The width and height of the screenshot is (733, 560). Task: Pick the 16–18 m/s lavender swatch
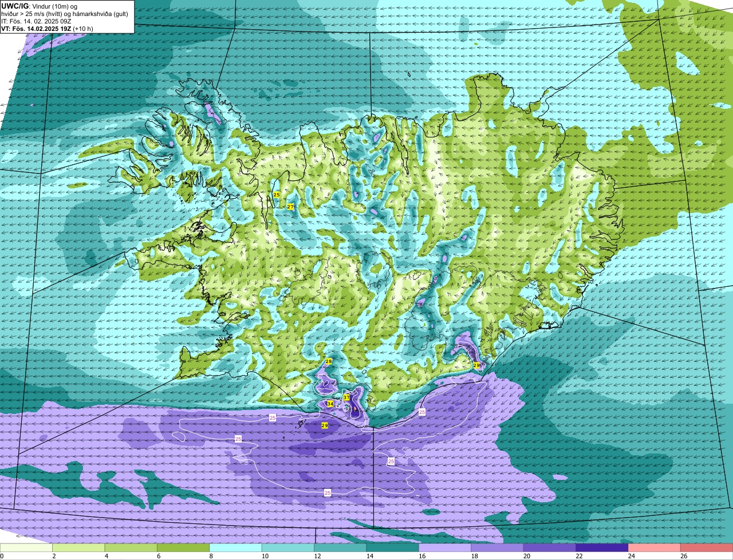(x=445, y=547)
